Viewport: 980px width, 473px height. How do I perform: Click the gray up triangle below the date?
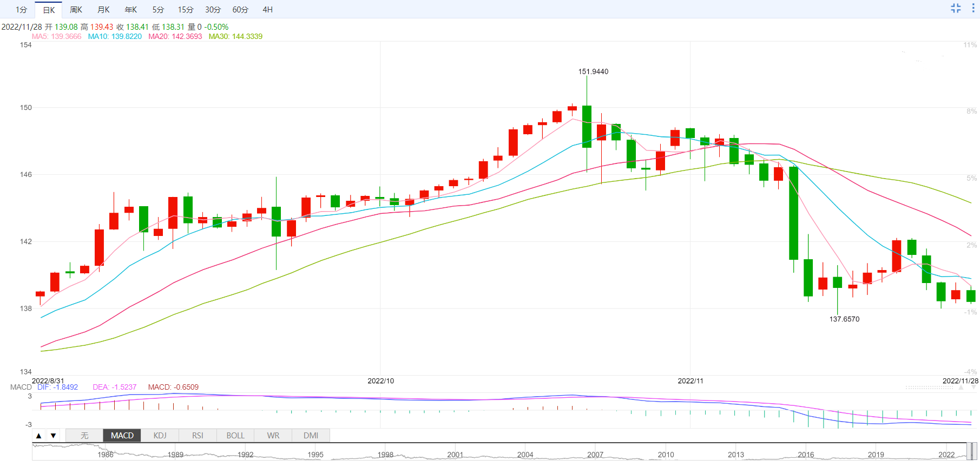[x=961, y=387]
